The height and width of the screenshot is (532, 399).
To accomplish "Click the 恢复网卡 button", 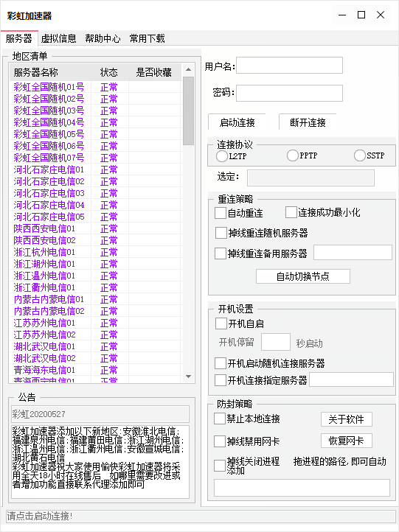I will 347,441.
